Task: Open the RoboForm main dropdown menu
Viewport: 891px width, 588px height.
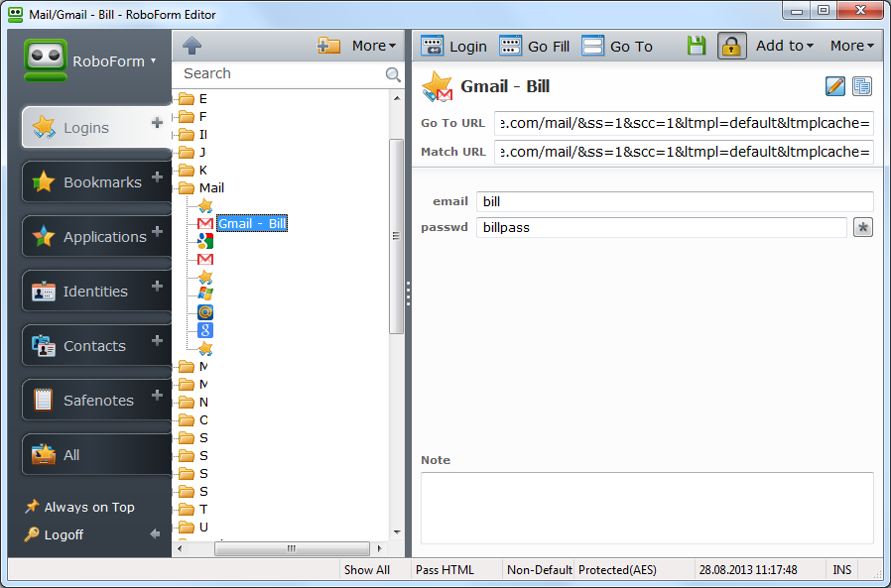Action: pos(114,60)
